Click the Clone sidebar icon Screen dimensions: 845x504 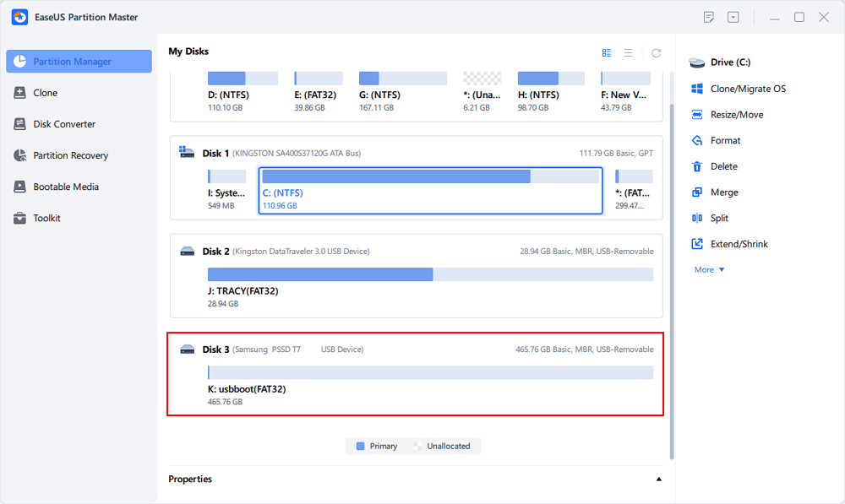click(19, 93)
